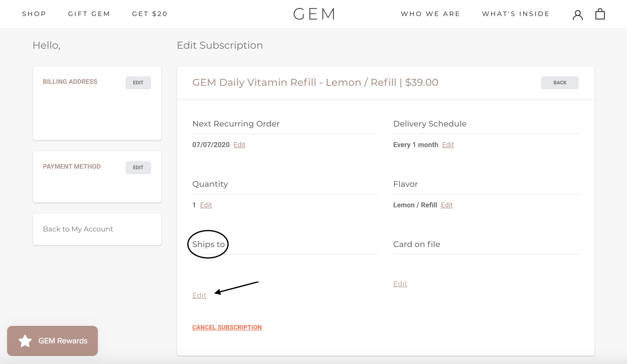This screenshot has width=627, height=364.
Task: Edit the delivery schedule frequency
Action: tap(448, 145)
